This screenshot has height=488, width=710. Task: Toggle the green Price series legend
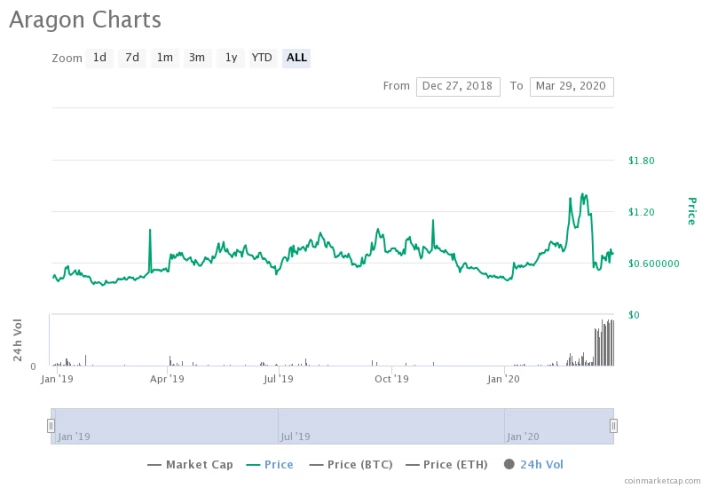click(269, 464)
